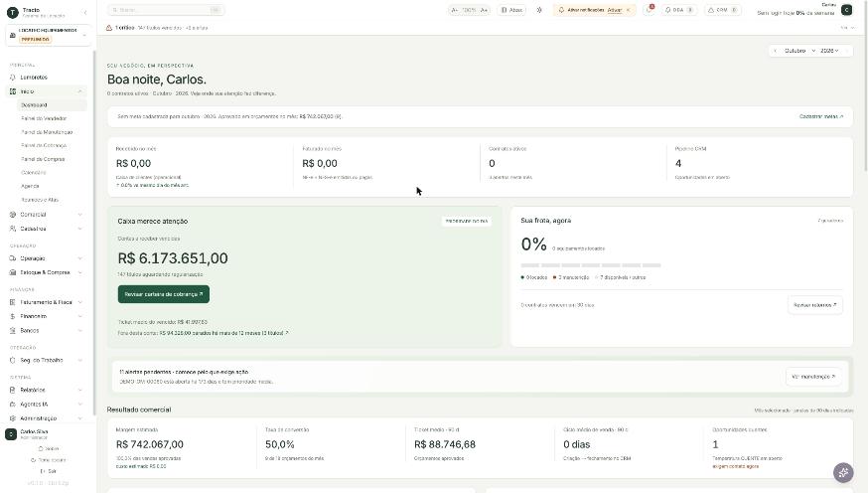868x493 pixels.
Task: Decrease font size with A- button
Action: pos(455,10)
